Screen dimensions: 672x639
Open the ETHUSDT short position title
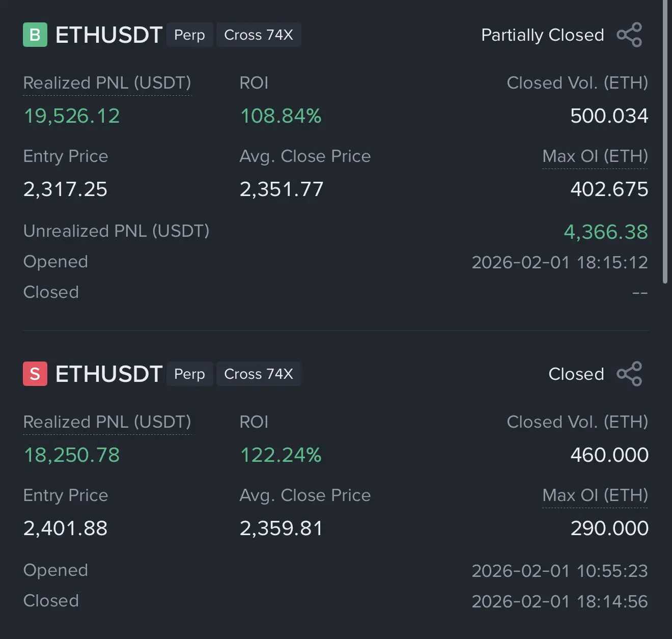[x=108, y=374]
